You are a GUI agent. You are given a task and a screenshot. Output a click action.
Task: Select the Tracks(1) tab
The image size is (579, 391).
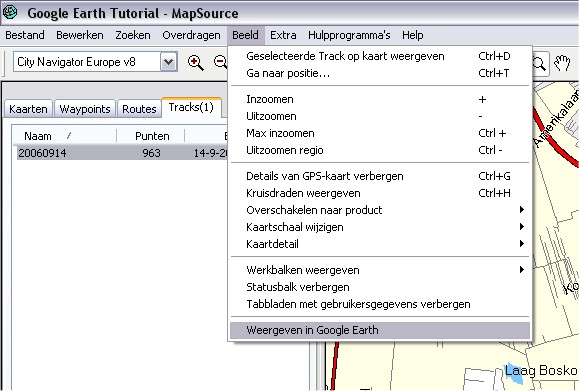click(x=191, y=107)
